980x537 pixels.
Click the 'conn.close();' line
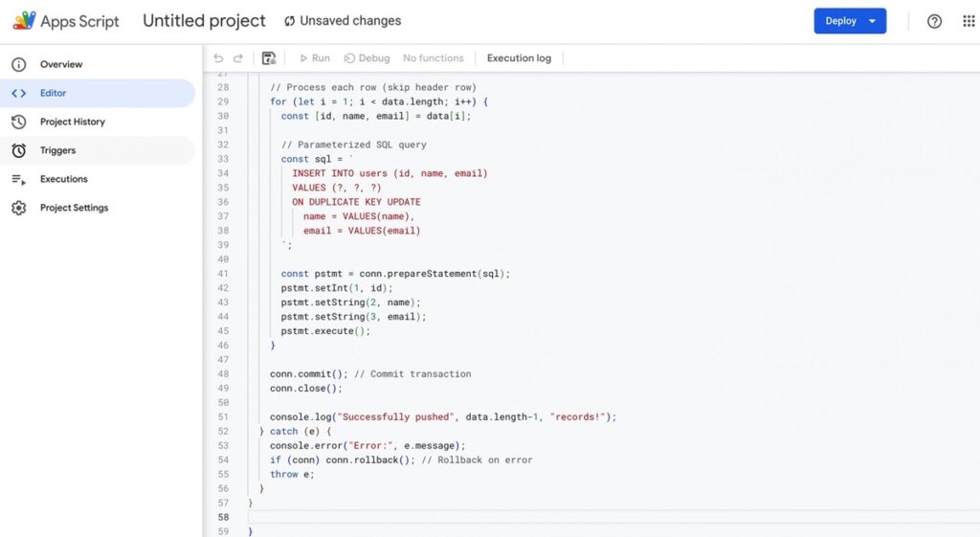[306, 389]
